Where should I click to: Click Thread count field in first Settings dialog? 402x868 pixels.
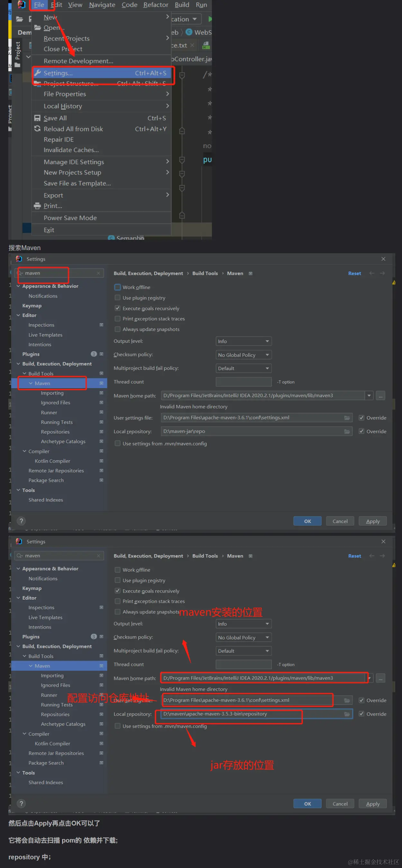click(x=243, y=382)
